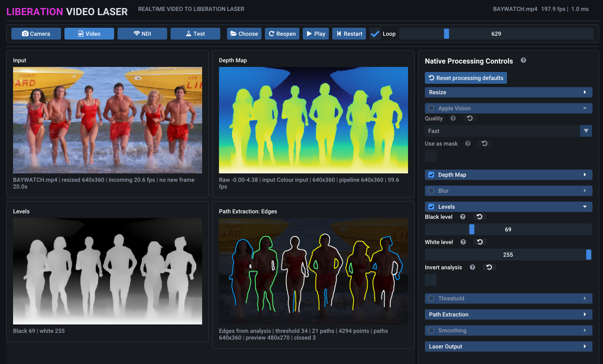
Task: Reset the Quality setting to default
Action: point(470,118)
